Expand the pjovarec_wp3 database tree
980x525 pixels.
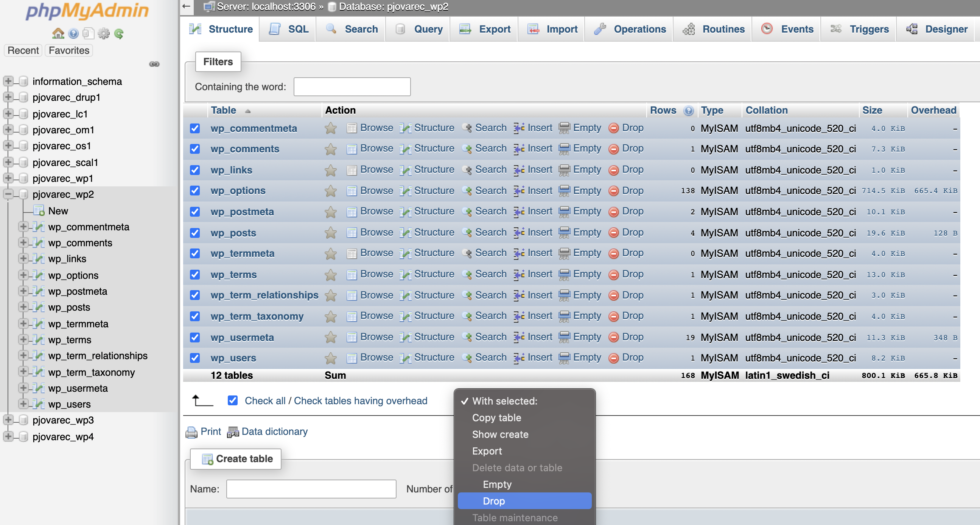point(8,420)
